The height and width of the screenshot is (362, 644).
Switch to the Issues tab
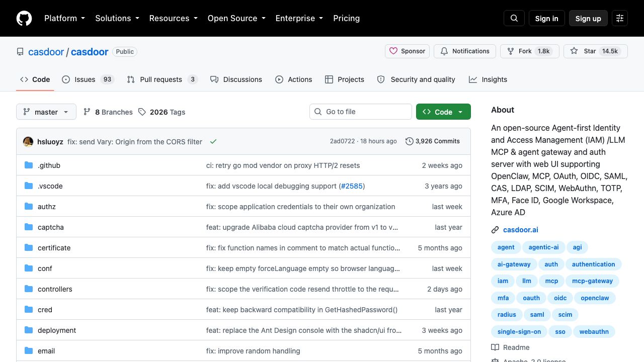[x=88, y=79]
